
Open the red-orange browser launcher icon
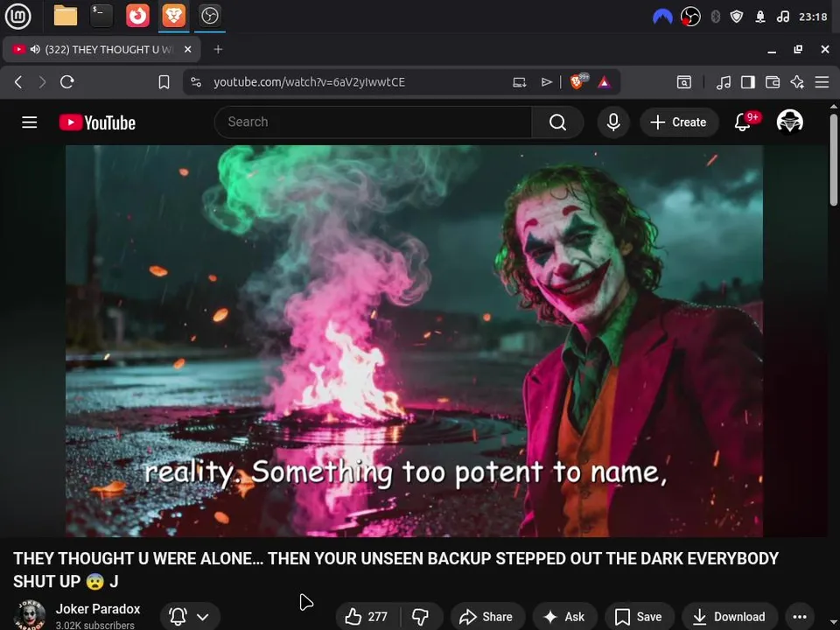[137, 16]
